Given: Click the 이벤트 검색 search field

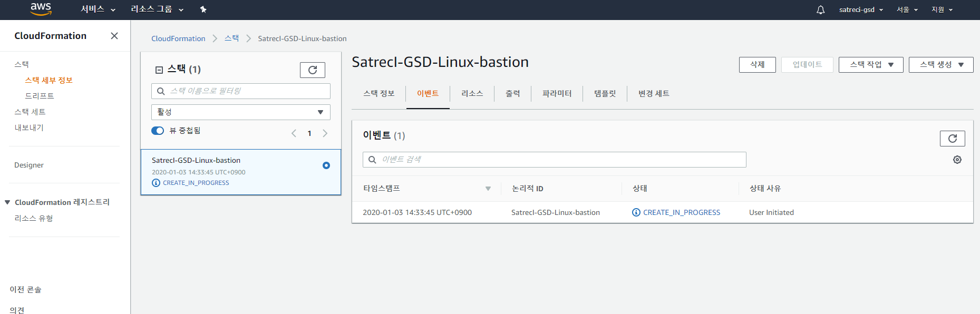Looking at the screenshot, I should [554, 160].
